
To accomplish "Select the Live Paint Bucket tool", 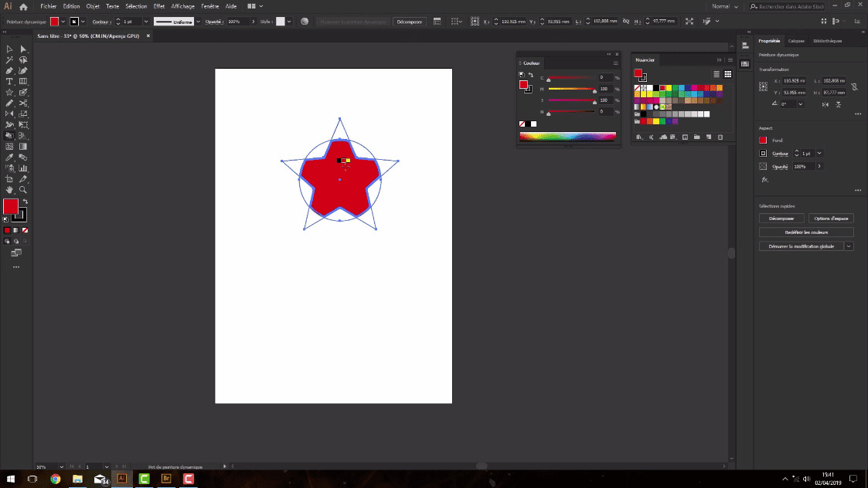I will (9, 135).
